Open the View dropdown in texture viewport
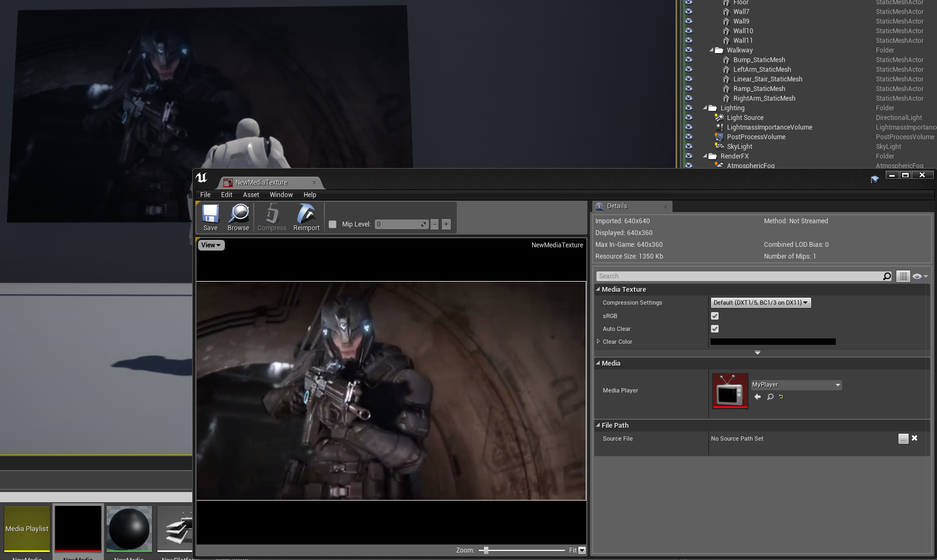This screenshot has width=937, height=560. point(211,245)
